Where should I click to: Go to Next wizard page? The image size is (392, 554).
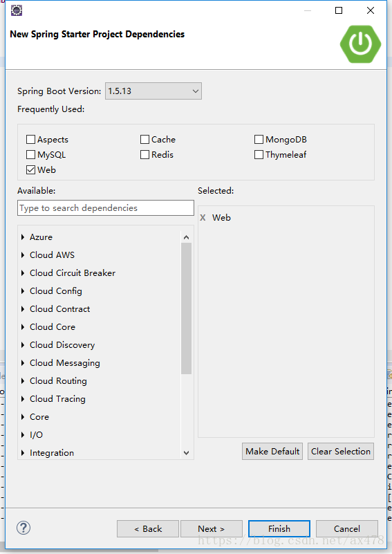pyautogui.click(x=211, y=529)
